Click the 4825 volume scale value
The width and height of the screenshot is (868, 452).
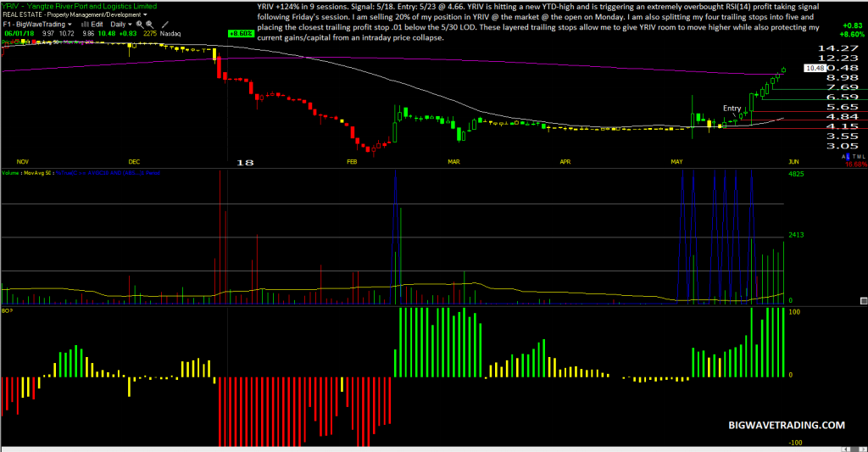tap(796, 174)
